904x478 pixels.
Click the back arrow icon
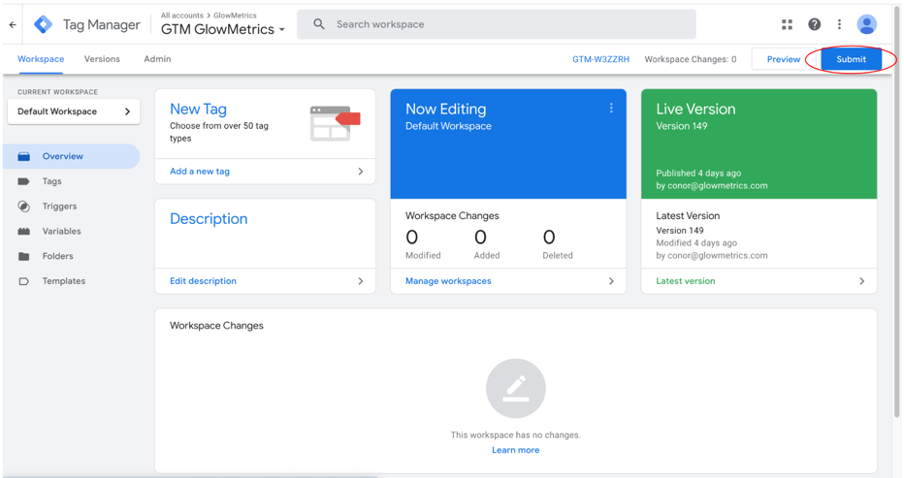tap(13, 25)
